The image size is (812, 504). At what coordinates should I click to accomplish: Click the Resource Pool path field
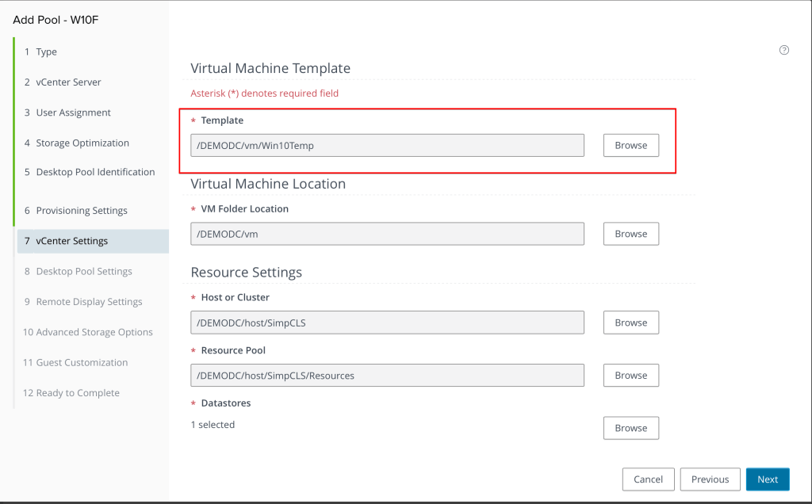pos(387,376)
